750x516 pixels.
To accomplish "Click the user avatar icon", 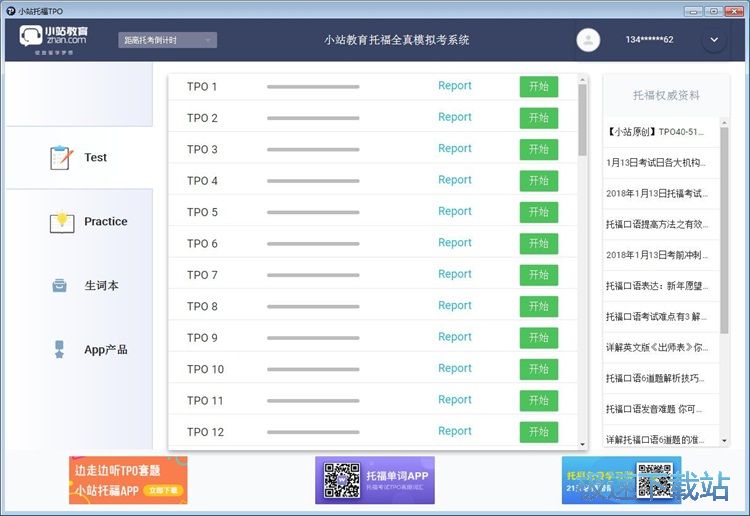I will [x=588, y=40].
